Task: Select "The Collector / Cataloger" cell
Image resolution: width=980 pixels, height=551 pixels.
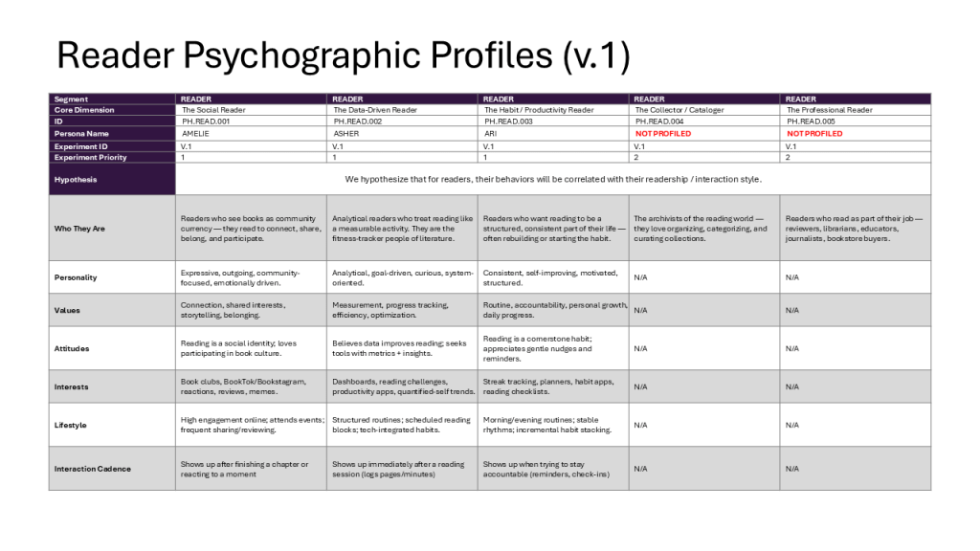Action: point(679,110)
